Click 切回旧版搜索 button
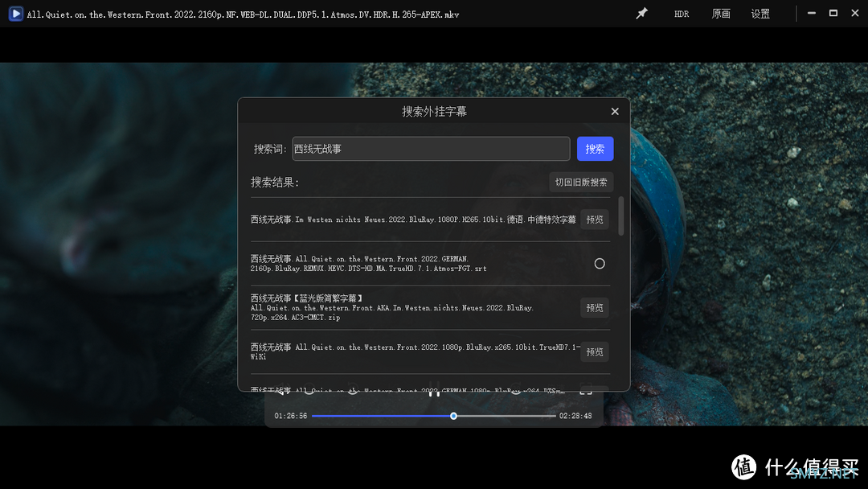 coord(581,183)
